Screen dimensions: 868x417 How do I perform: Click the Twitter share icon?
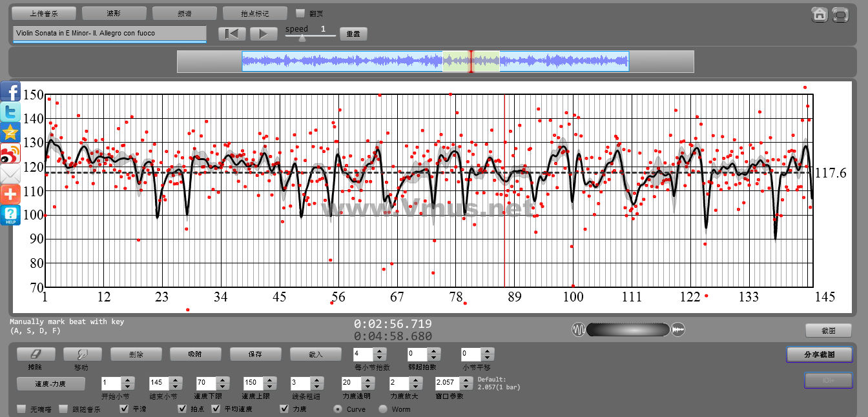tap(10, 112)
